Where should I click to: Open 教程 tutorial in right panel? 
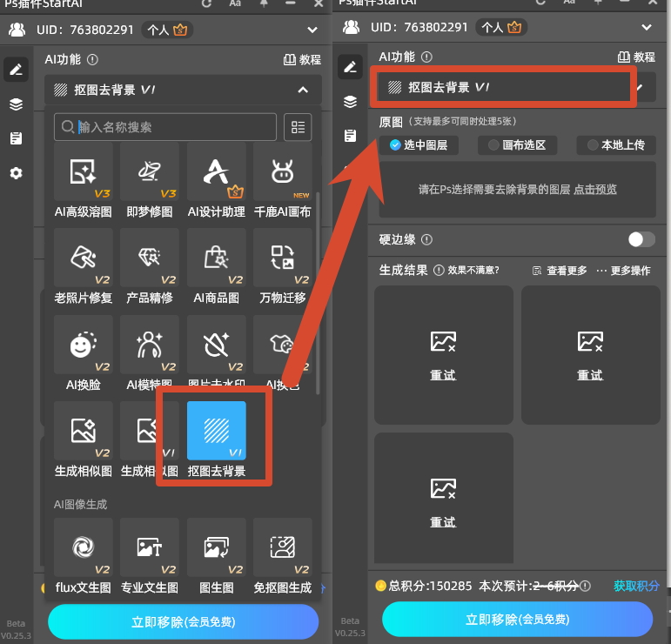[x=636, y=57]
